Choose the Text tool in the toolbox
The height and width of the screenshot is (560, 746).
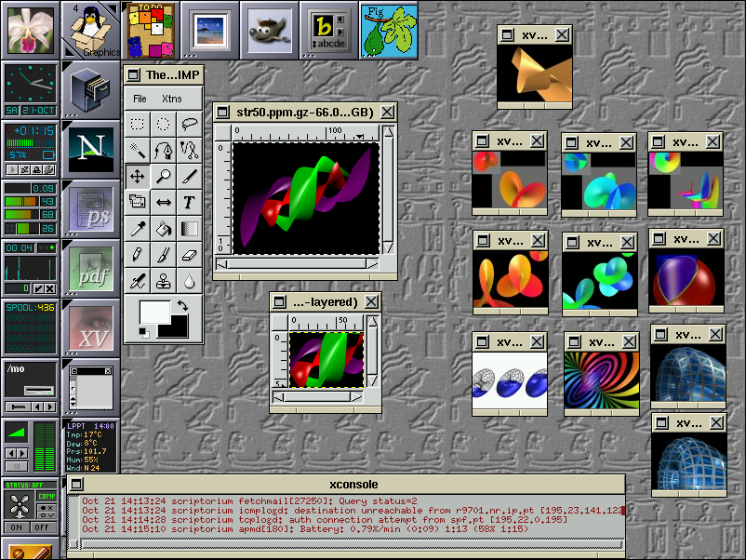click(189, 202)
